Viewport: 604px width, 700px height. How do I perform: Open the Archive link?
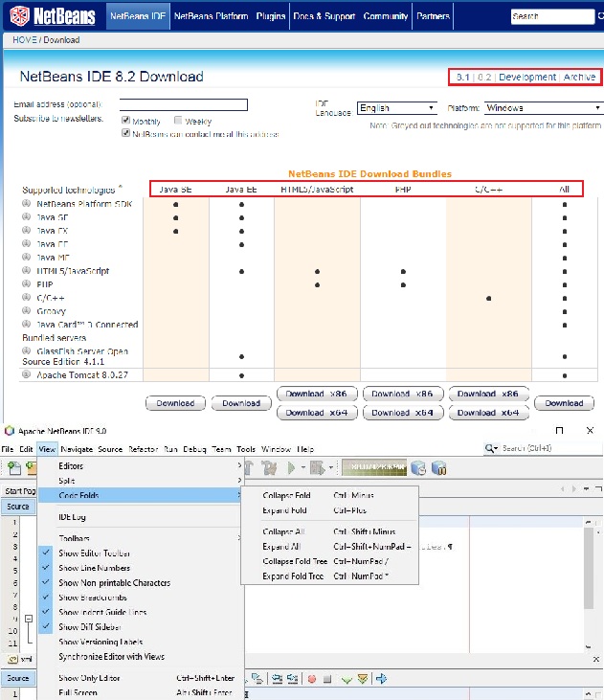(x=579, y=77)
